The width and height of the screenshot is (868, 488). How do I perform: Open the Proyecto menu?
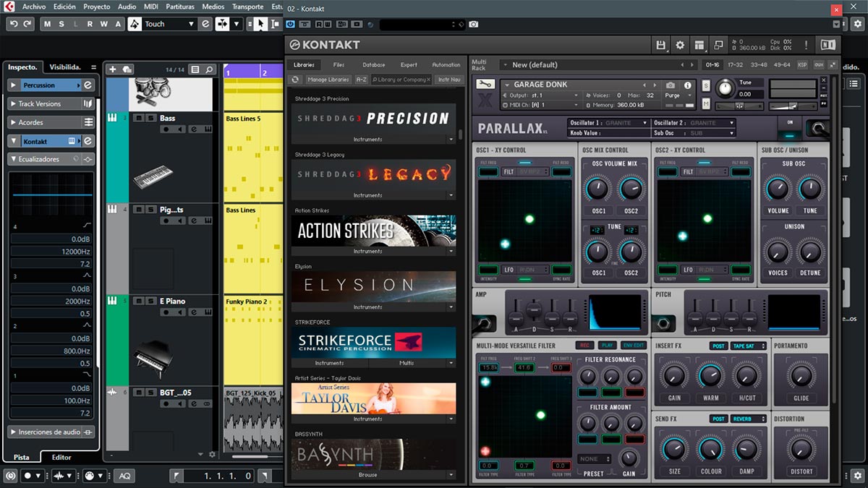pyautogui.click(x=97, y=7)
